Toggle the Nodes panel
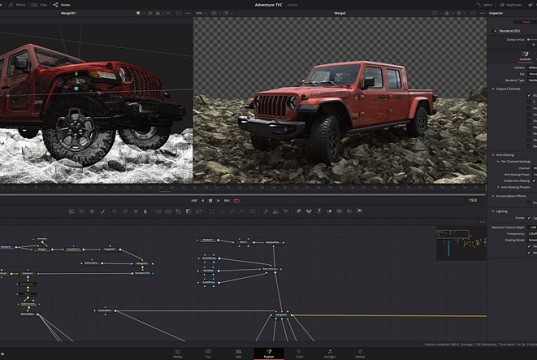 62,5
